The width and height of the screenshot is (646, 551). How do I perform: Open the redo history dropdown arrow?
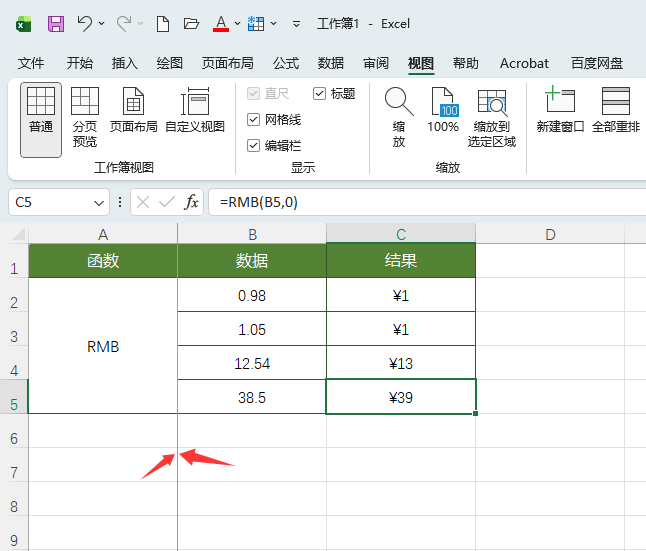[x=140, y=24]
